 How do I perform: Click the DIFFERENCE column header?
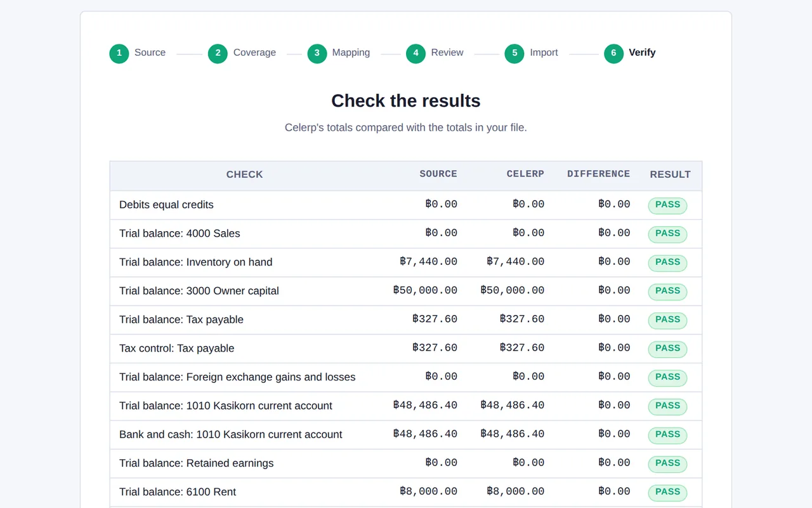pyautogui.click(x=598, y=174)
